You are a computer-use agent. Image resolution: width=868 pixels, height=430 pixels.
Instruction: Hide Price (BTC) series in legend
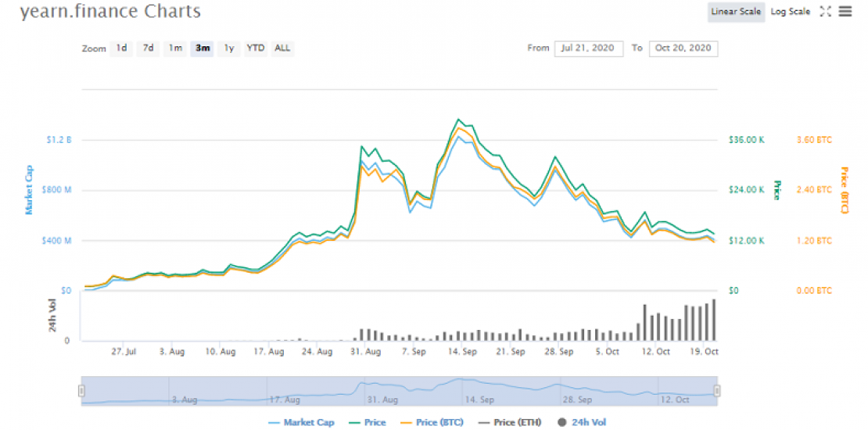[x=432, y=422]
